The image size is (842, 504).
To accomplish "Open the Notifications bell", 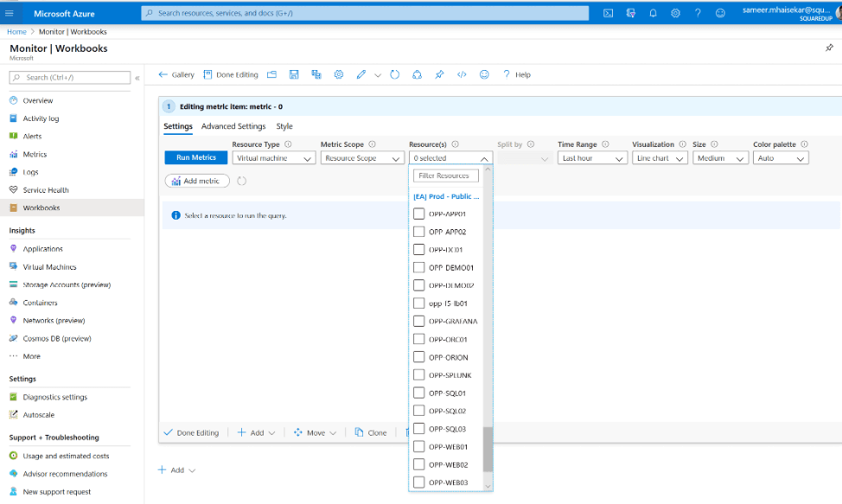I will [653, 14].
